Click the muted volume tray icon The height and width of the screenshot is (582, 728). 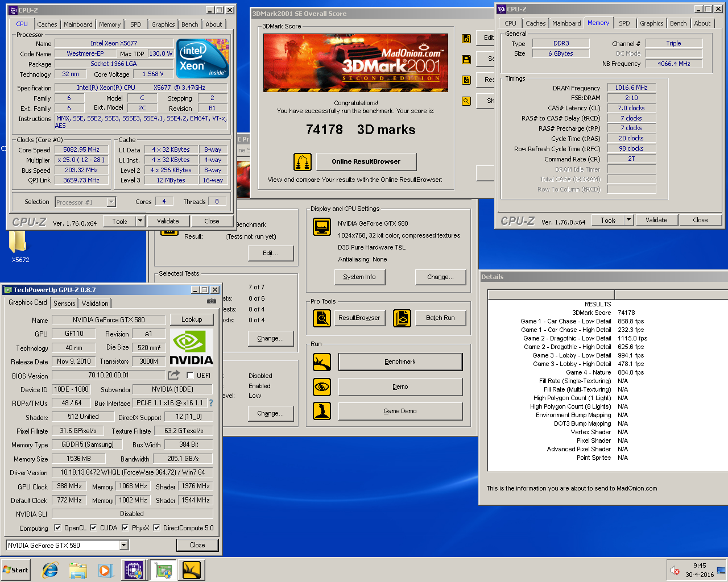click(x=675, y=570)
